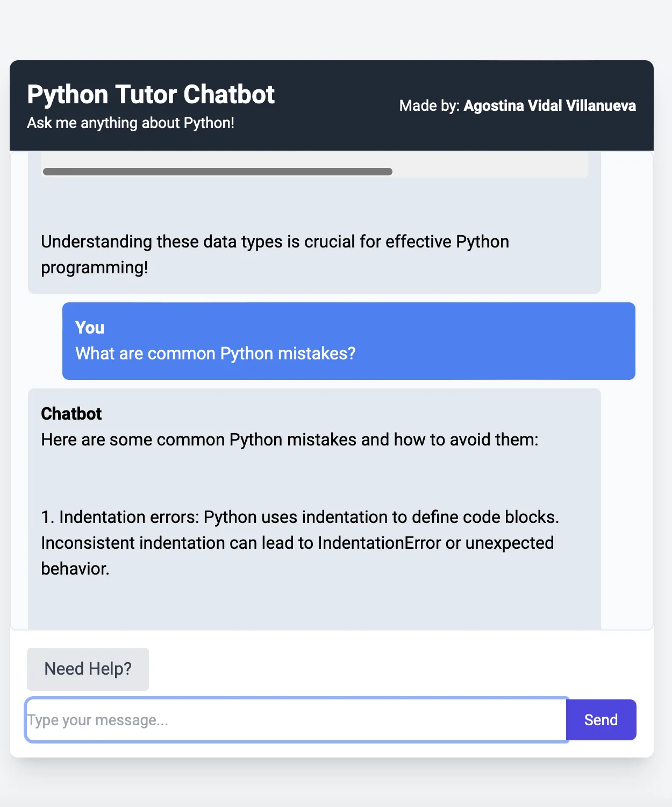Click the 'Made by:' label in header
672x807 pixels.
429,105
